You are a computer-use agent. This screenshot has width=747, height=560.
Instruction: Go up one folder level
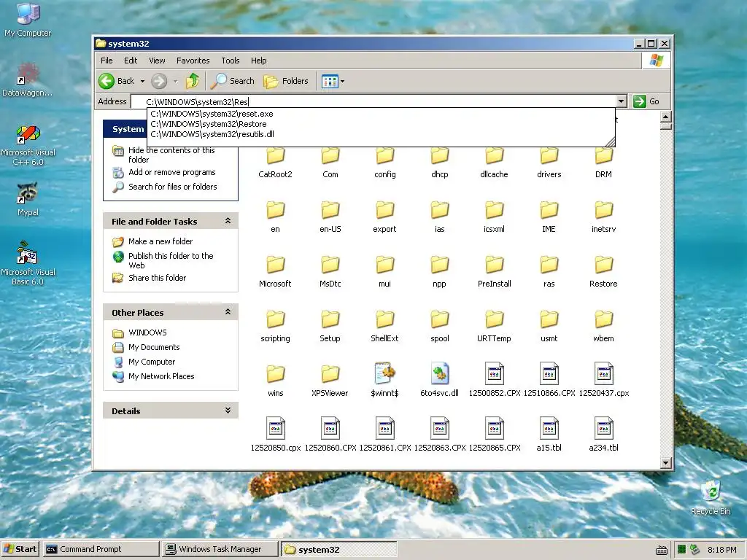click(193, 81)
